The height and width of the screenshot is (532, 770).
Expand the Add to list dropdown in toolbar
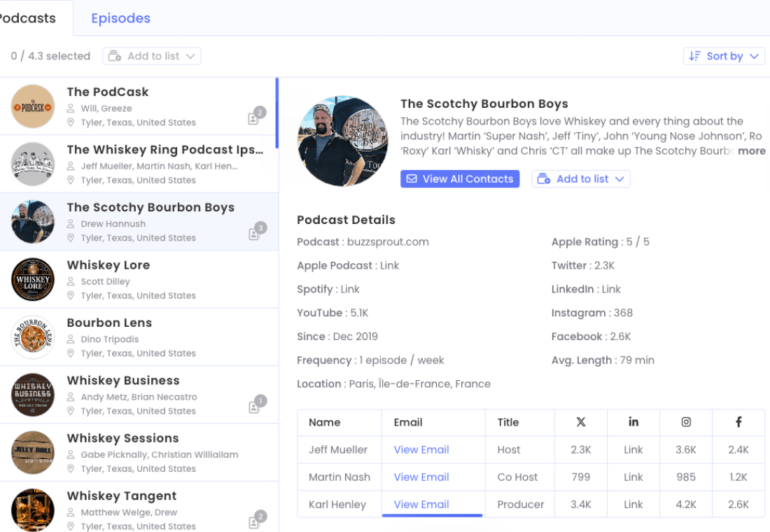pyautogui.click(x=152, y=56)
